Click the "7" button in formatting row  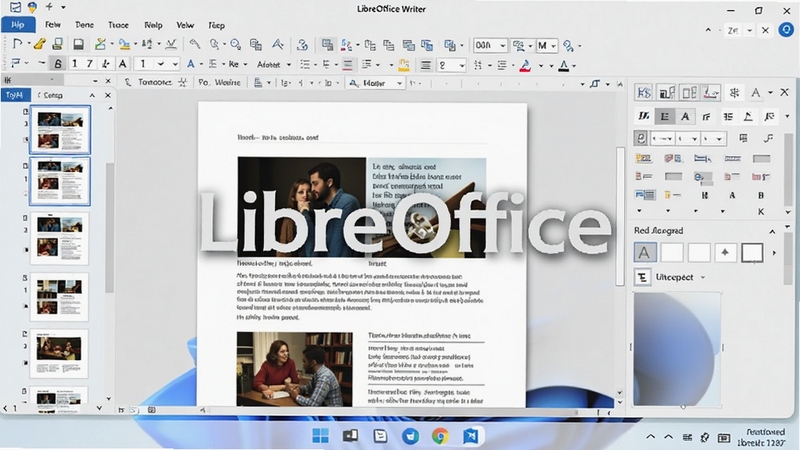90,64
